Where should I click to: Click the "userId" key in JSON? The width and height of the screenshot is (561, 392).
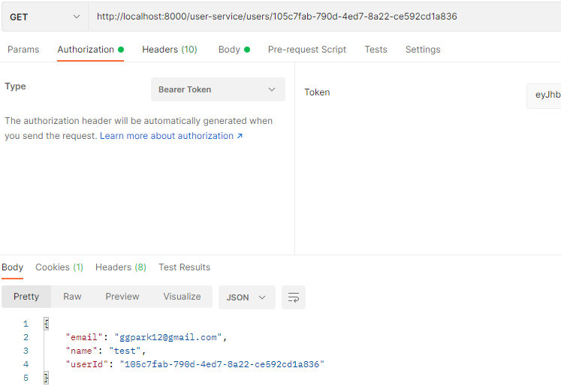[87, 364]
